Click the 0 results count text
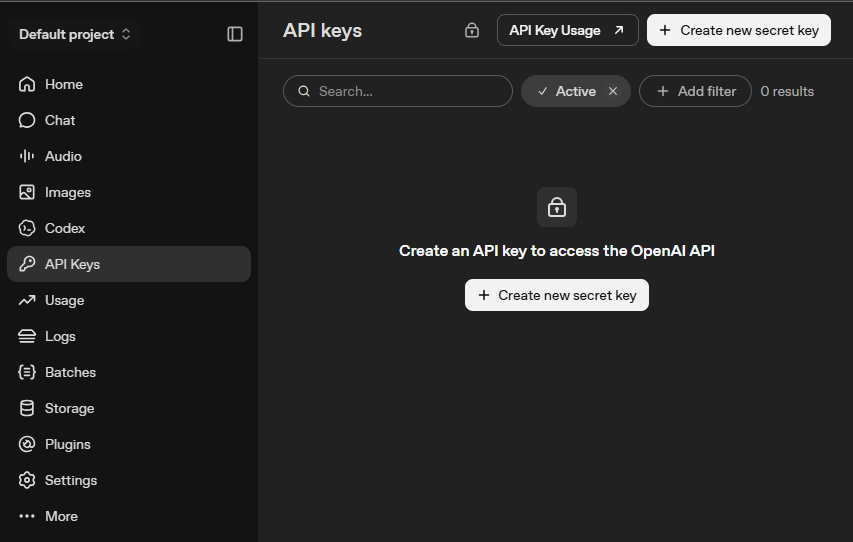The height and width of the screenshot is (542, 853). click(787, 91)
